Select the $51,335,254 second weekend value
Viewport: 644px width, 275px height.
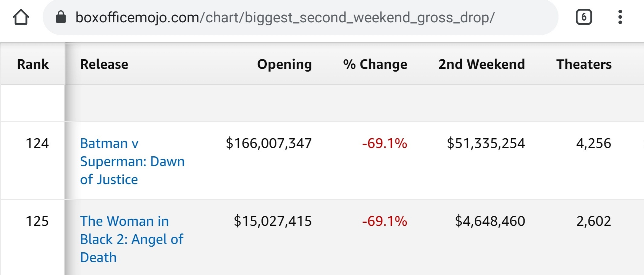pos(486,143)
